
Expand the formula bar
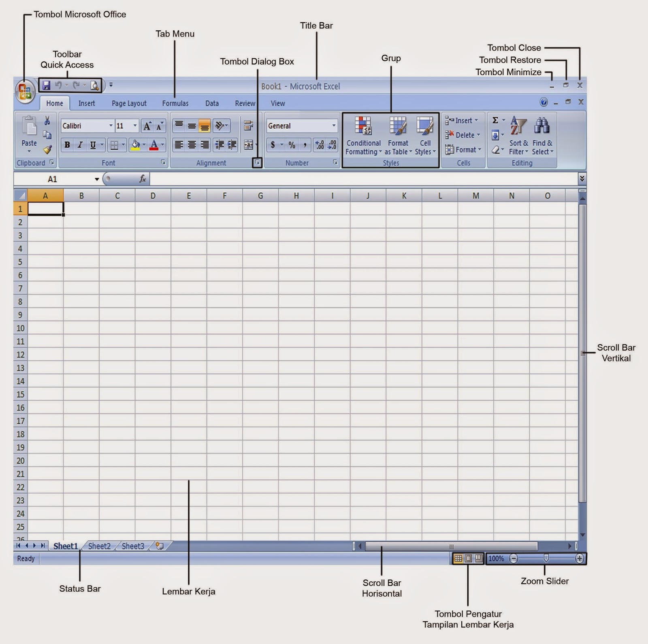point(582,179)
